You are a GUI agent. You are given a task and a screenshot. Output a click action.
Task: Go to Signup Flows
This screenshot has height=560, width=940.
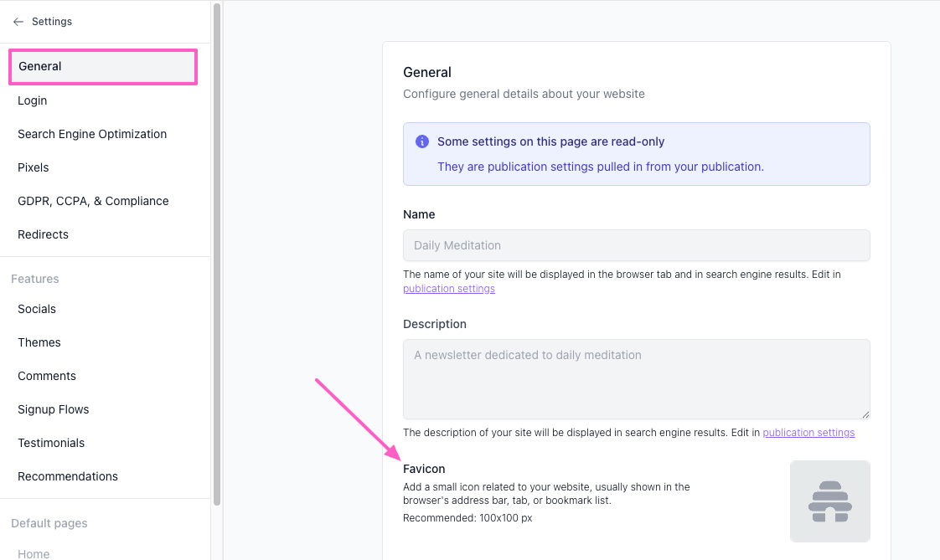tap(54, 409)
